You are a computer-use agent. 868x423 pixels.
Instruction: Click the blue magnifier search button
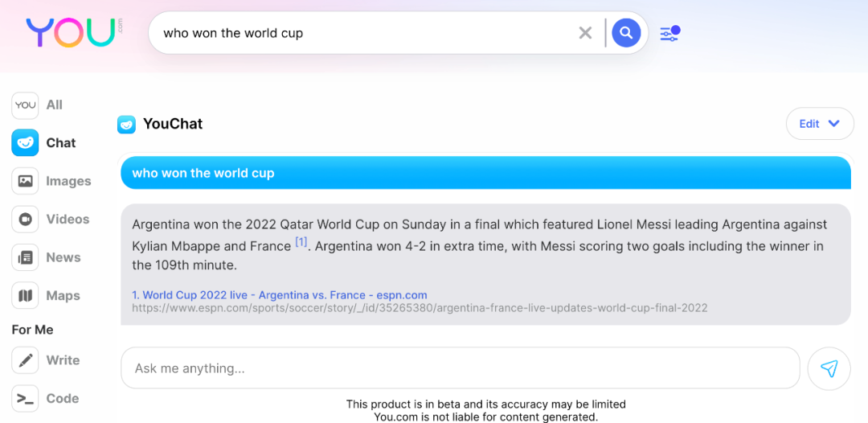tap(626, 33)
